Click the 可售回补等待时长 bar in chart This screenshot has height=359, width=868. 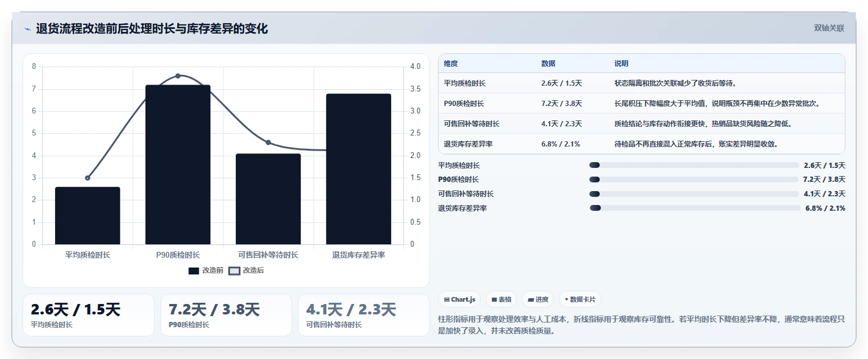point(268,199)
